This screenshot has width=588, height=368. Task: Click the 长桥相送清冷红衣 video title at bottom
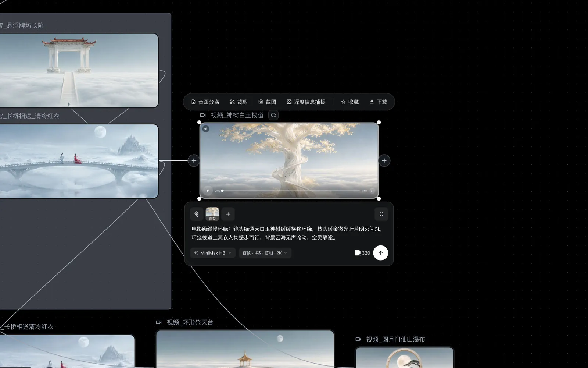click(x=27, y=327)
